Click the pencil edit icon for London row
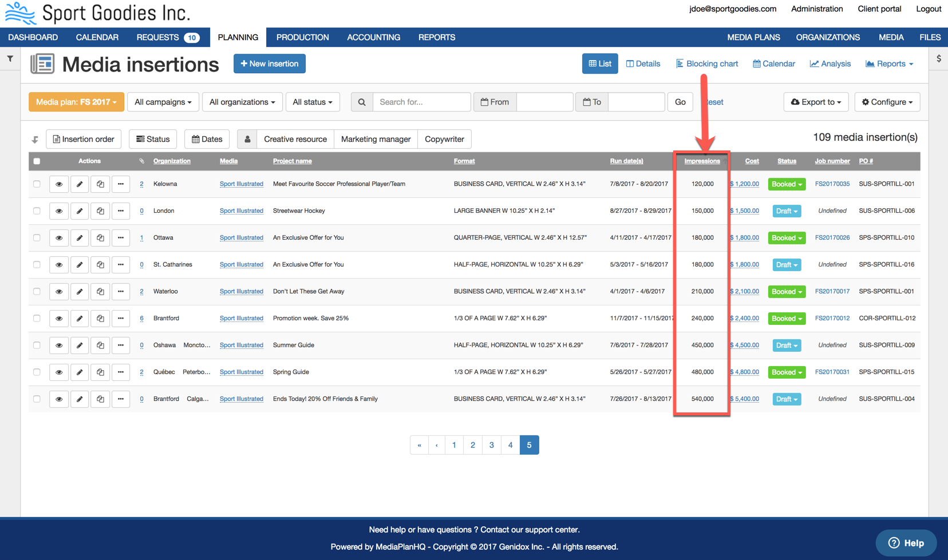Viewport: 948px width, 560px height. coord(80,211)
